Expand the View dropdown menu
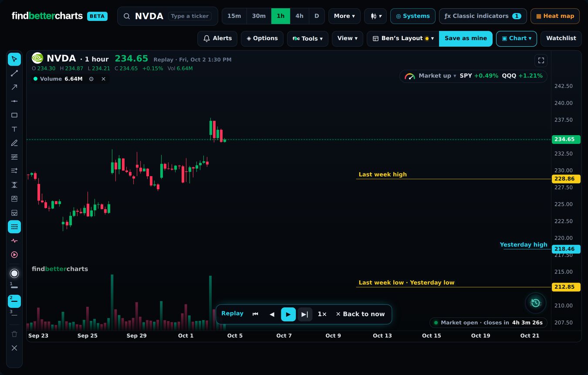588x375 pixels. [x=348, y=38]
